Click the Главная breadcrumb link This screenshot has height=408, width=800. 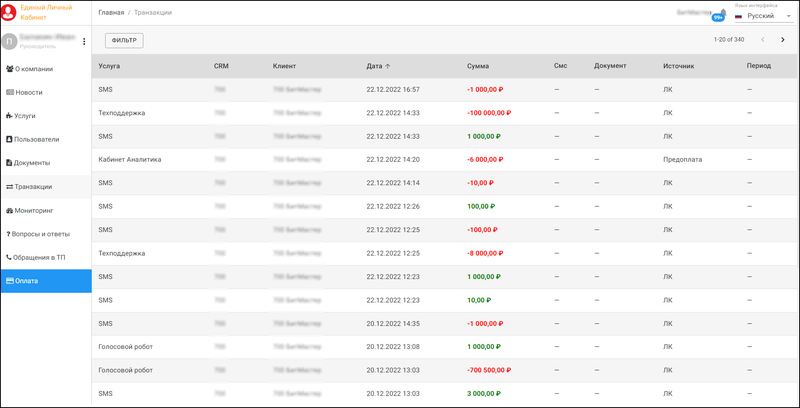pos(111,12)
